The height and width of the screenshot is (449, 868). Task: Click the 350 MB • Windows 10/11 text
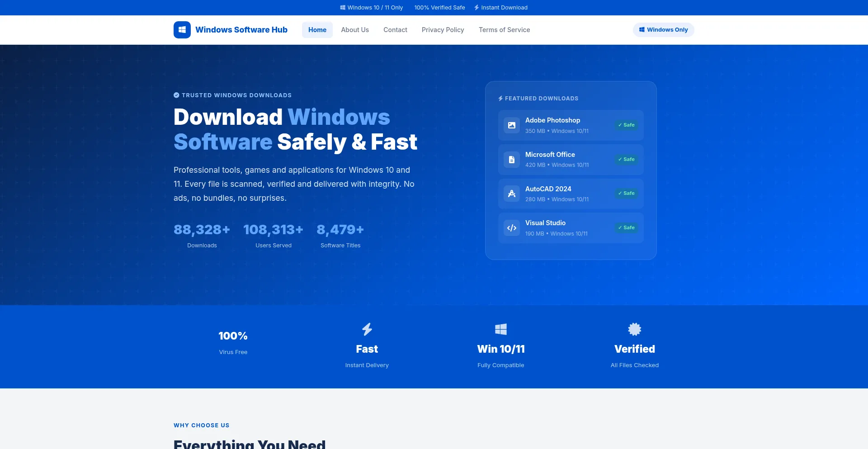[557, 131]
